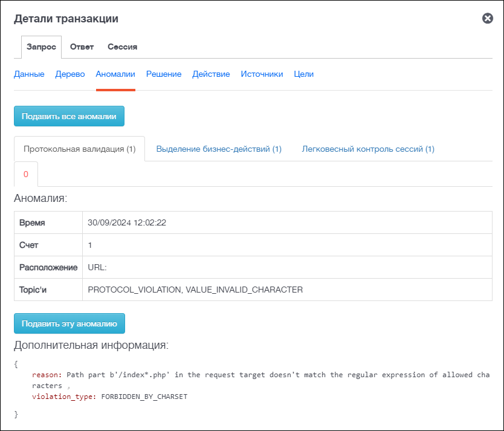
Task: Click the Topic'и row label
Action: click(x=33, y=290)
